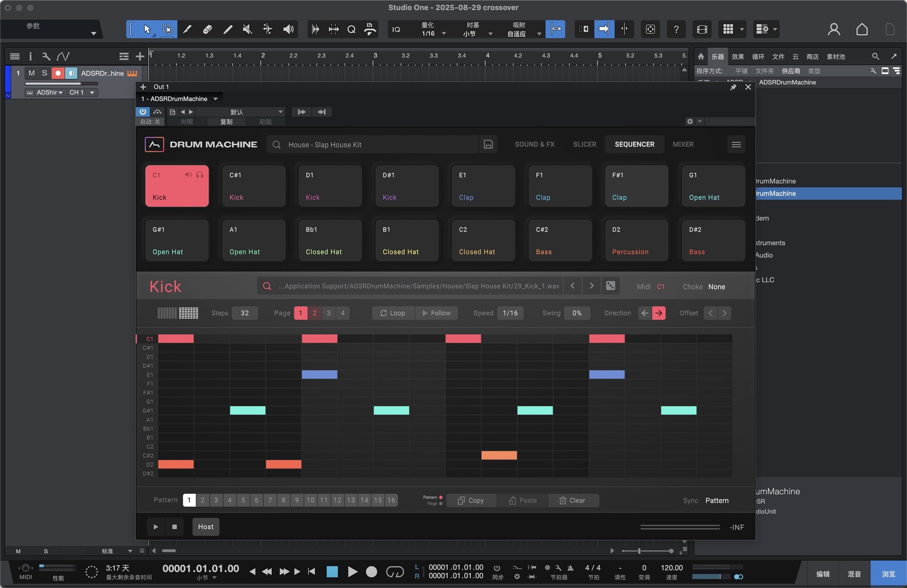Solo track 1 with S button
Screen dimensions: 907x588
click(44, 73)
